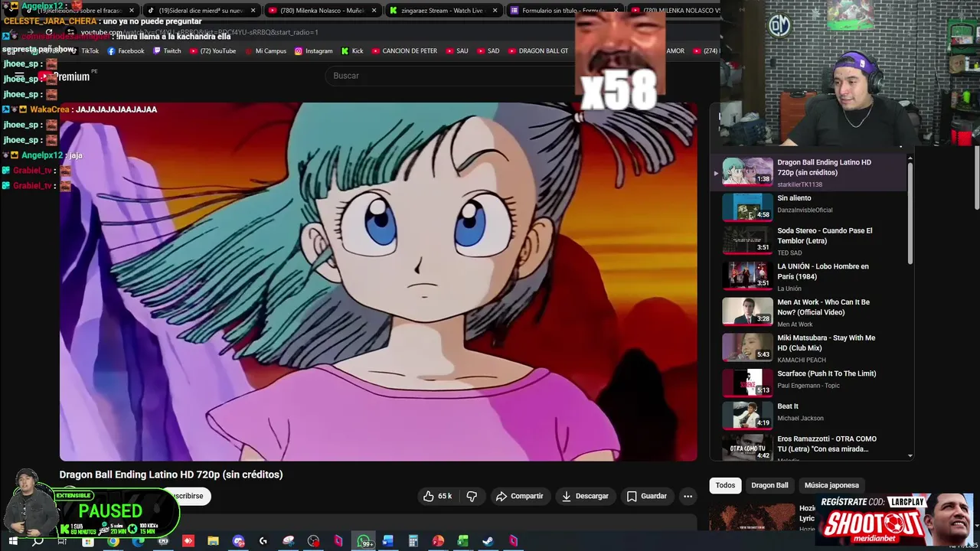Open the SAD bookmark
This screenshot has width=980, height=551.
[x=488, y=51]
